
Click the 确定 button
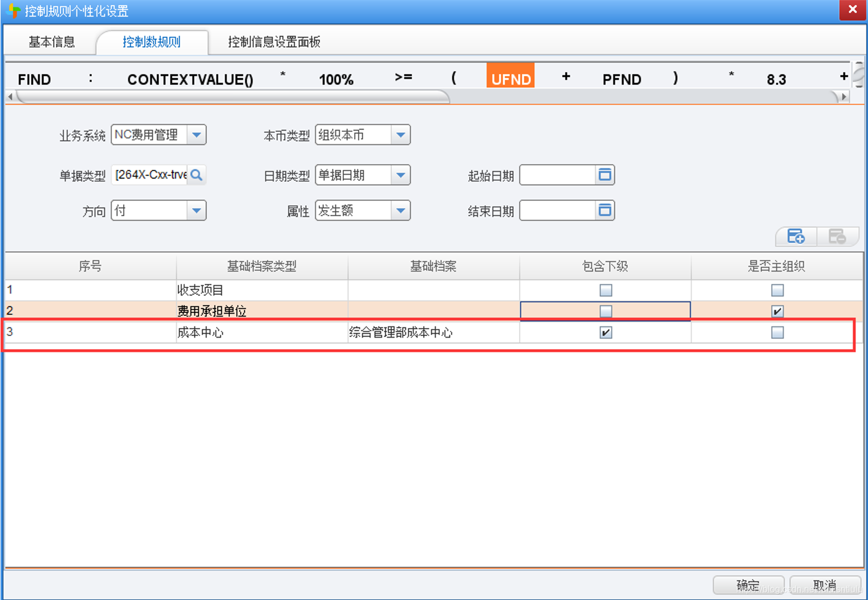748,585
